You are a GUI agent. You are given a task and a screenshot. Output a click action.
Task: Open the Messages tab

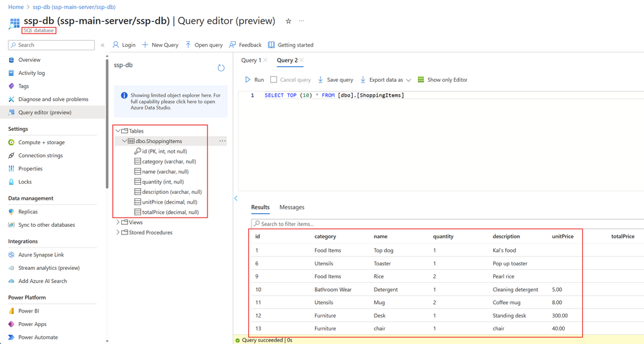coord(292,207)
